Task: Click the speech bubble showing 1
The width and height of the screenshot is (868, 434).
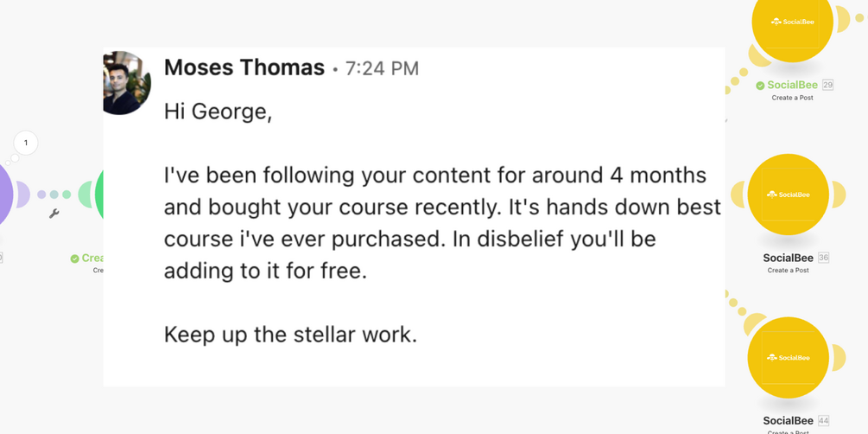Action: pos(26,143)
